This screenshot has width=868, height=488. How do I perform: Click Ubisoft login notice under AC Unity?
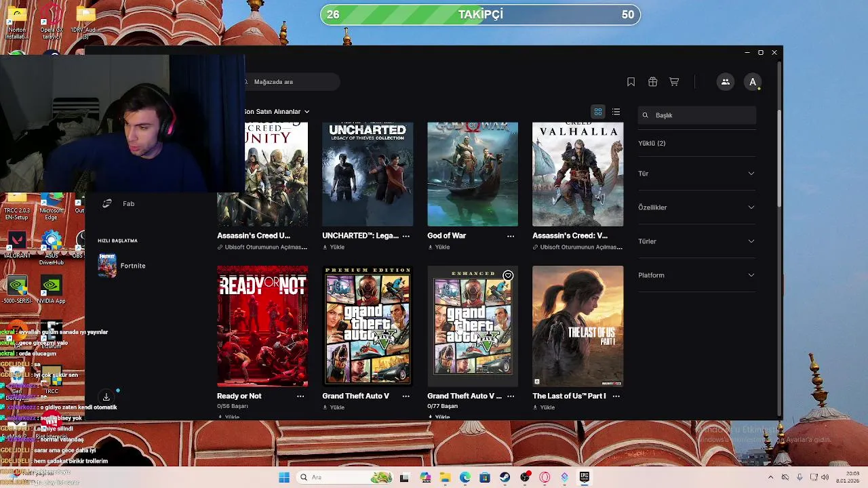click(262, 247)
